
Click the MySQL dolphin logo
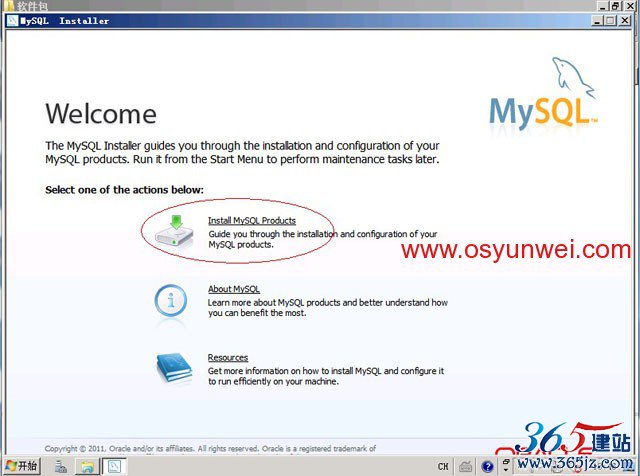[x=544, y=92]
